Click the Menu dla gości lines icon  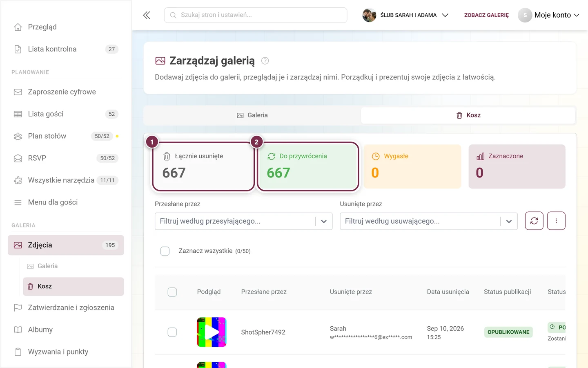click(18, 202)
